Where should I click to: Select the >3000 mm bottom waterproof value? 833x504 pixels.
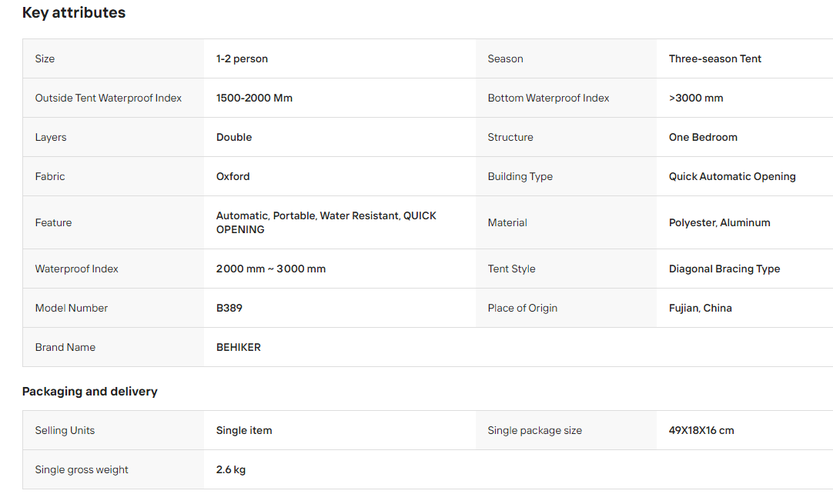click(696, 98)
